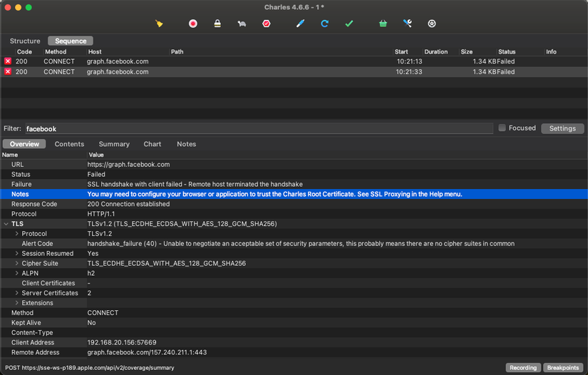Select Client Address 192.168.20.156:57669 row

click(x=294, y=342)
